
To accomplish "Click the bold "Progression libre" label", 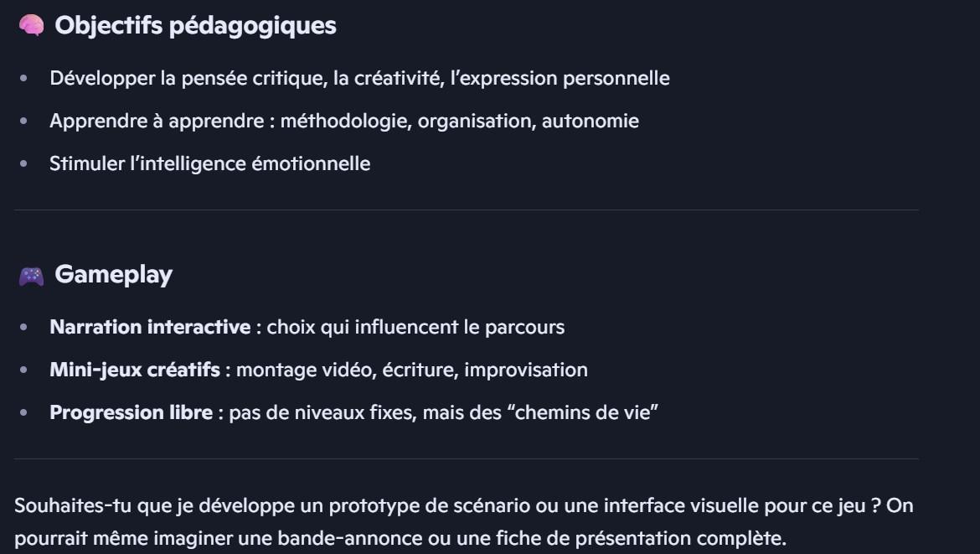I will [131, 412].
